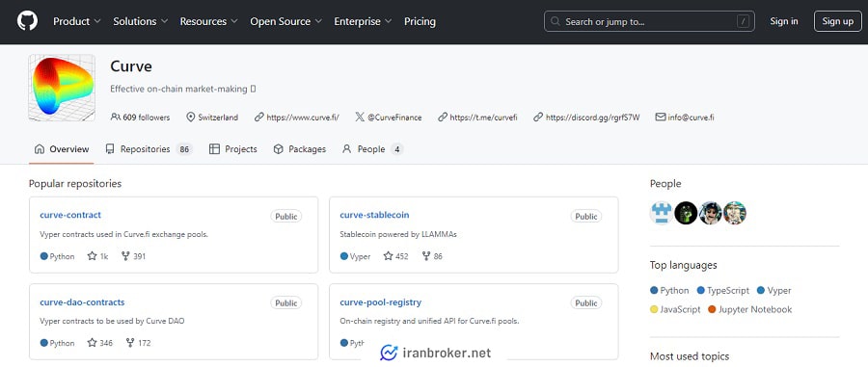This screenshot has height=367, width=868.
Task: Click the fork icon on curve-contract
Action: point(125,256)
